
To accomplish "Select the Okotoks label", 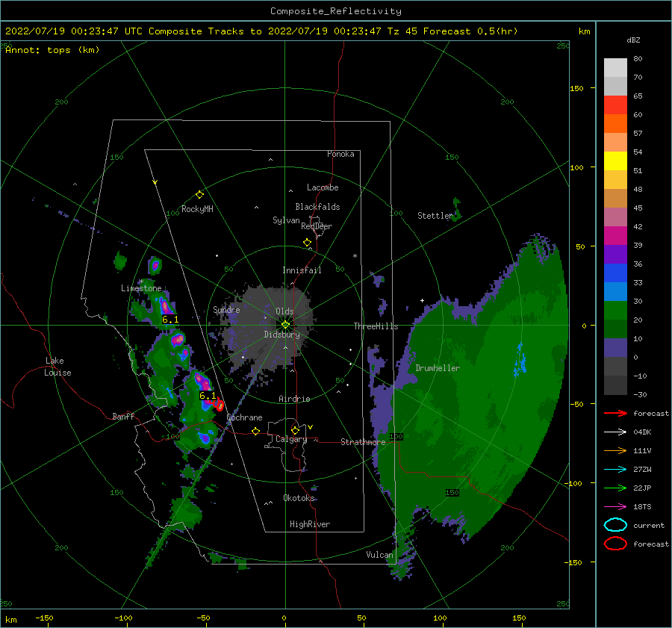I will tap(299, 498).
